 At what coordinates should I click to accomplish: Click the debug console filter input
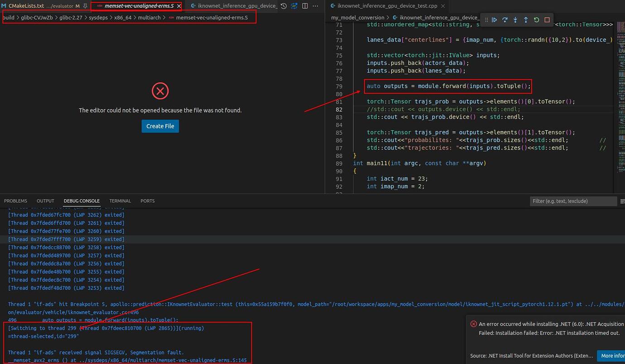point(573,201)
